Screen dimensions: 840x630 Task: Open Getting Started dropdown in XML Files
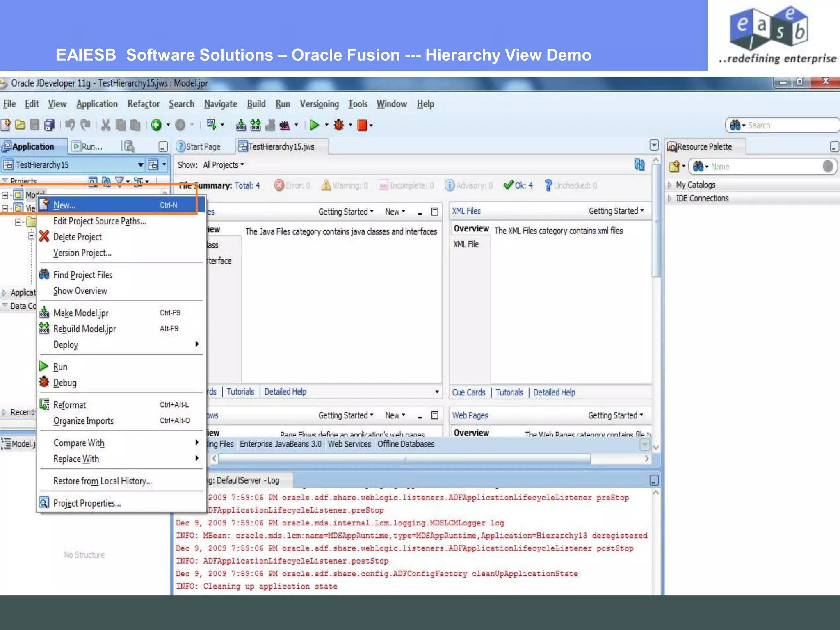pos(616,211)
